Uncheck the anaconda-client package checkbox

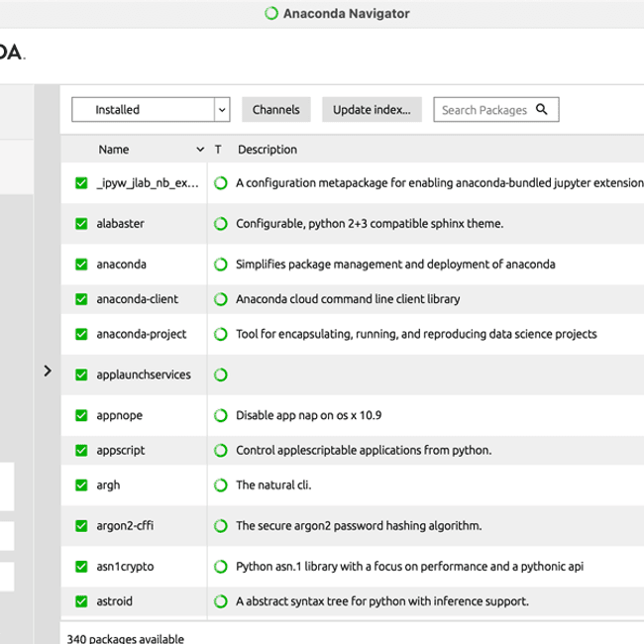[81, 299]
